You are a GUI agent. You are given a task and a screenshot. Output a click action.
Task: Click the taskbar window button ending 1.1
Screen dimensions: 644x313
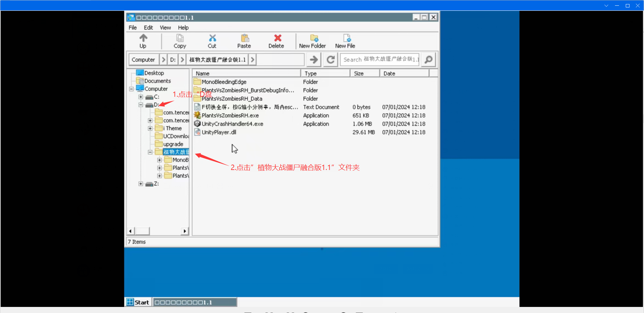tap(195, 302)
